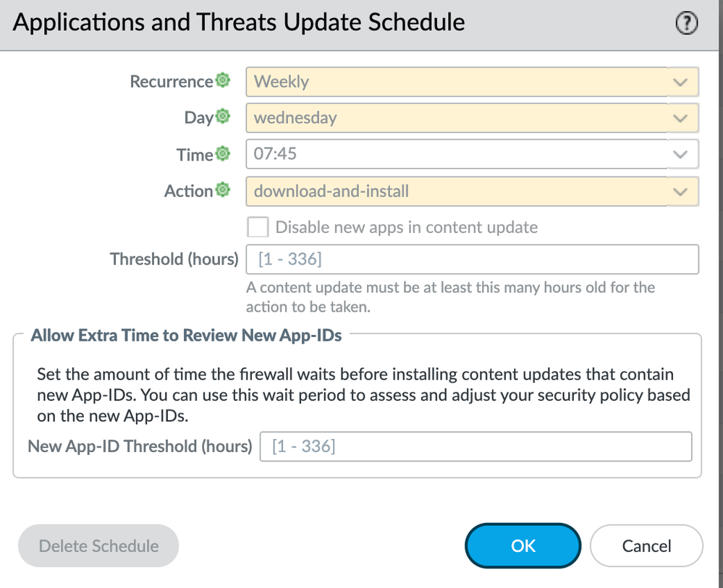Click the Disable new apps checkbox label

tap(407, 228)
